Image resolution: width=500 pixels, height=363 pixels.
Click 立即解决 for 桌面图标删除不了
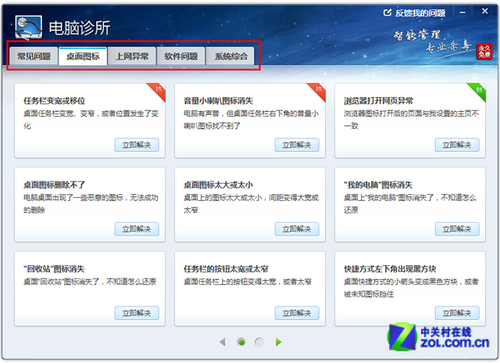tap(137, 229)
